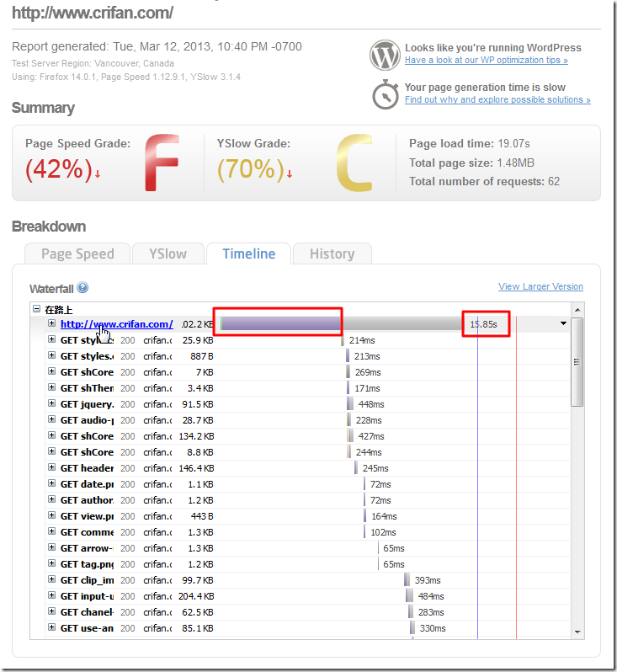
Task: Click the waterfall scrollbar up arrow
Action: coord(577,310)
